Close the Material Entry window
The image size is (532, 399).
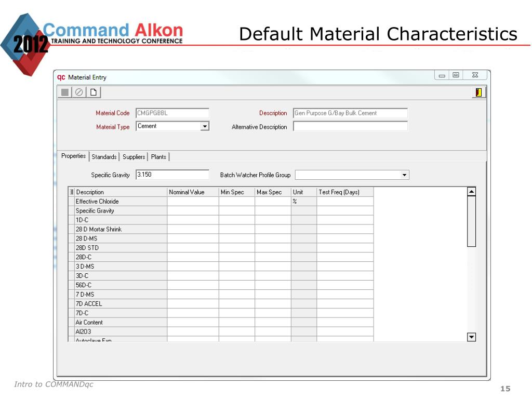tap(475, 75)
